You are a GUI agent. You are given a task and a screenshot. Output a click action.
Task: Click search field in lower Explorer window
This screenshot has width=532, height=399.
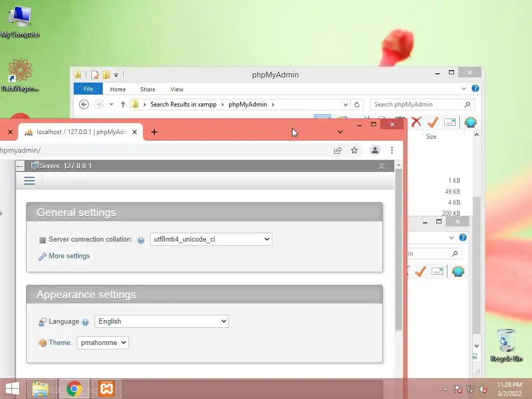434,254
